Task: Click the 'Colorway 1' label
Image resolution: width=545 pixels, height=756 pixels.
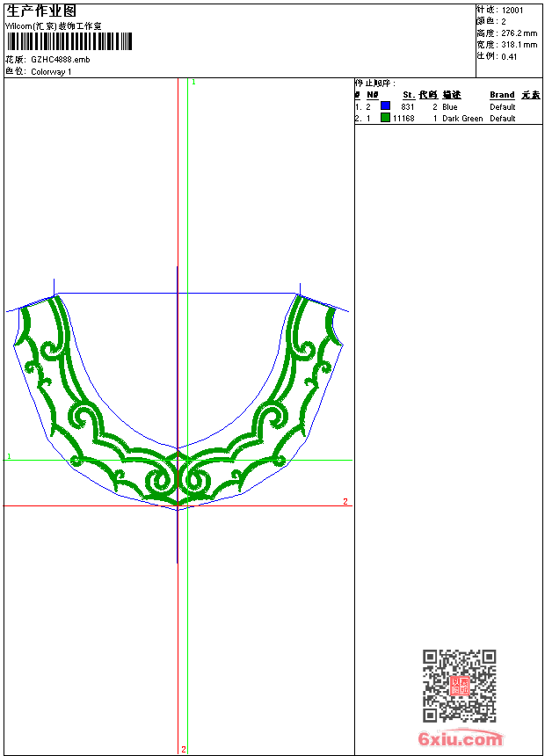Action: 51,71
